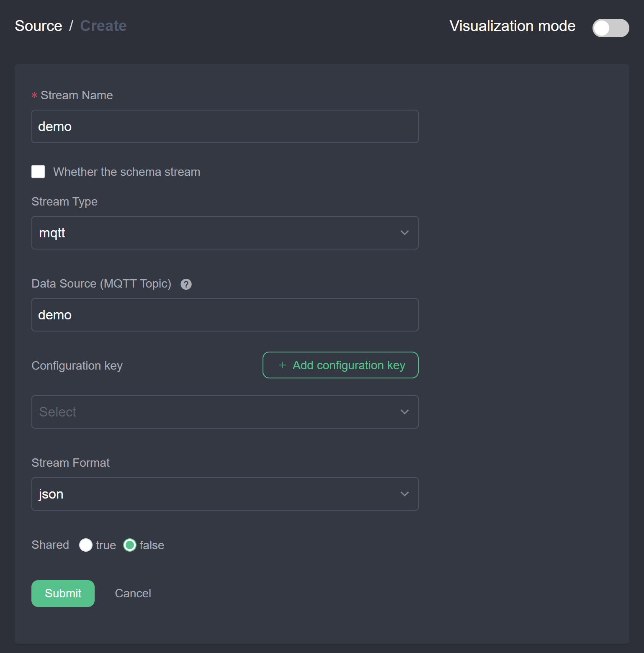Click the Add configuration key button
Image resolution: width=644 pixels, height=653 pixels.
[340, 365]
